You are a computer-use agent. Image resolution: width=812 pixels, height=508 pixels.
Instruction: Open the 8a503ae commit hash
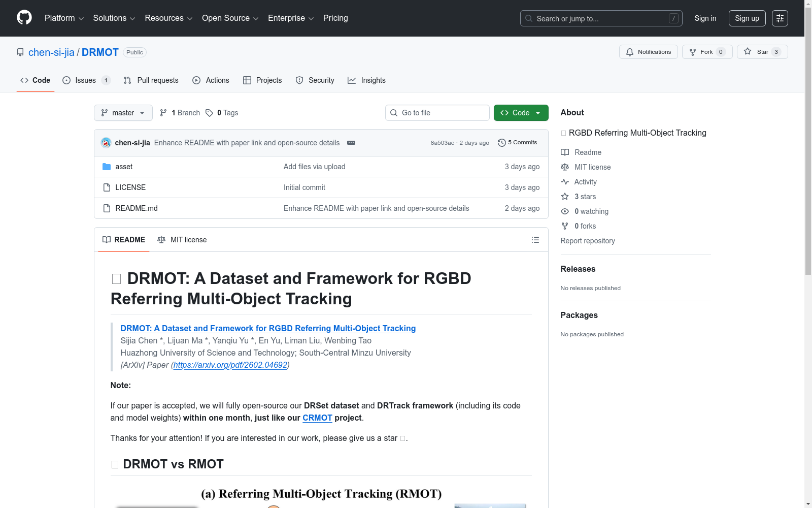[443, 143]
